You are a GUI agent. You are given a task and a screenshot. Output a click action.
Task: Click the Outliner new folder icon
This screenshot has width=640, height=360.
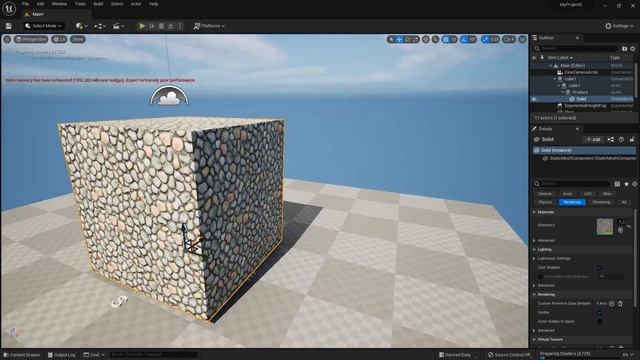click(624, 49)
